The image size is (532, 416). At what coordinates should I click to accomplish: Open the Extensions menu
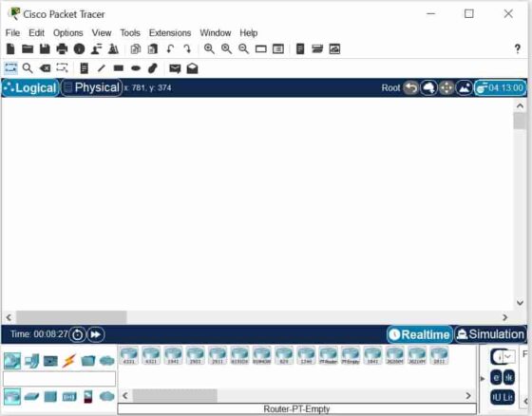(170, 33)
